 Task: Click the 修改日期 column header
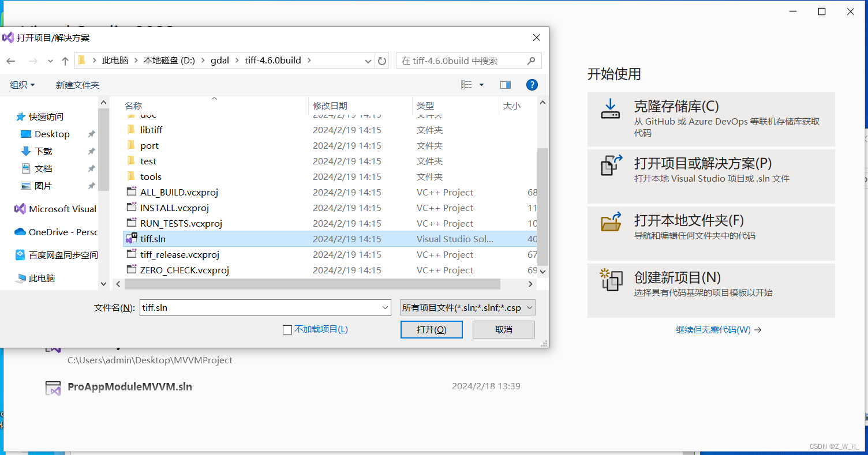coord(330,106)
